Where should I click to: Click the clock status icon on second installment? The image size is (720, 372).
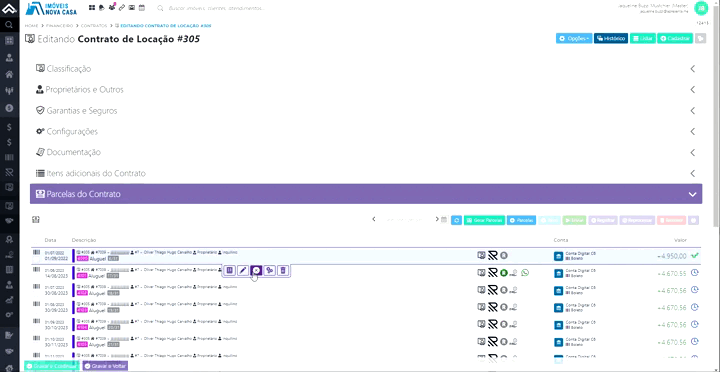(695, 273)
